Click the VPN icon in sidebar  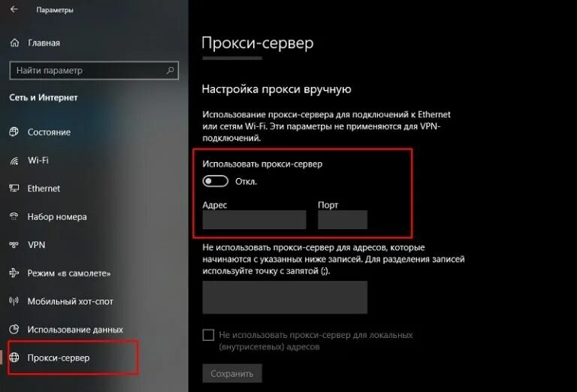[14, 245]
